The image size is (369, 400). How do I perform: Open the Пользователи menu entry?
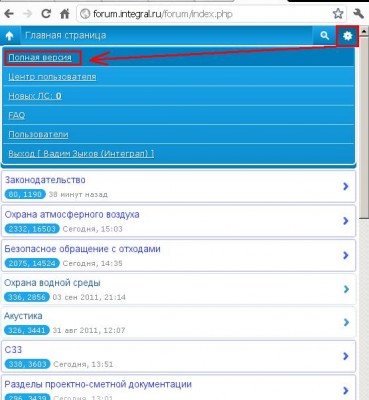(x=38, y=134)
